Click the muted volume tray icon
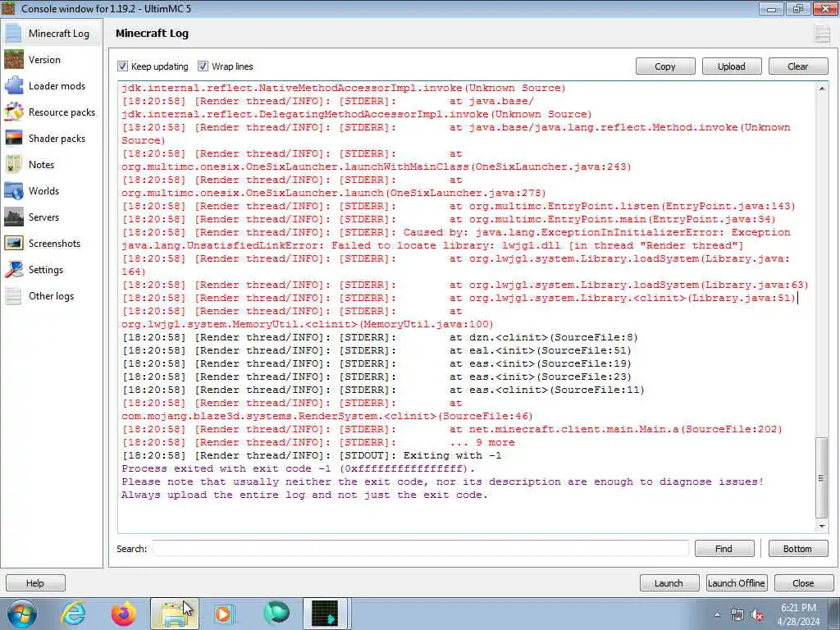This screenshot has width=840, height=630. (x=757, y=615)
